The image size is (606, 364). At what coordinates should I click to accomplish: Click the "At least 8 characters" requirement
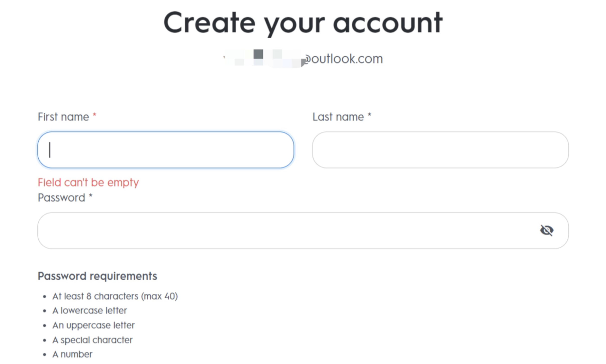point(115,296)
